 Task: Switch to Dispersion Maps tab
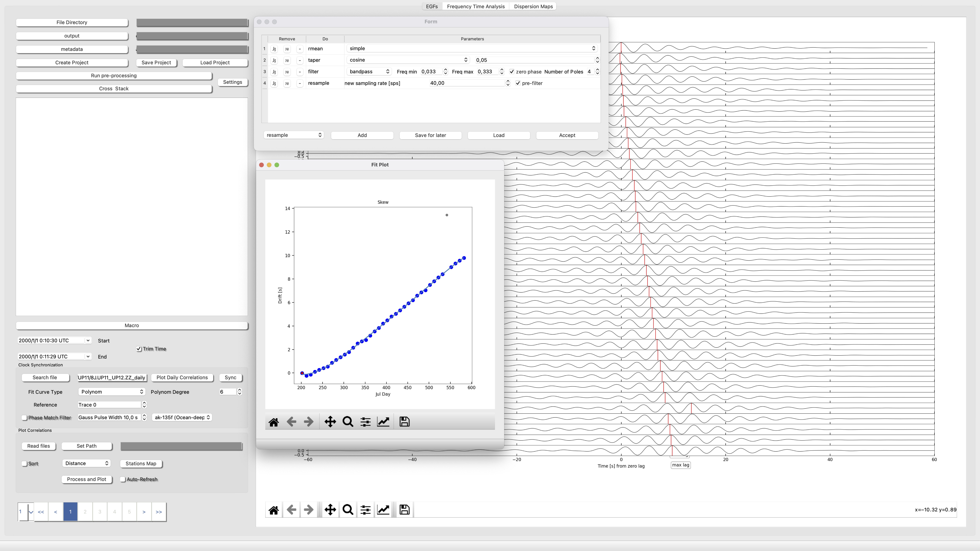click(x=533, y=6)
